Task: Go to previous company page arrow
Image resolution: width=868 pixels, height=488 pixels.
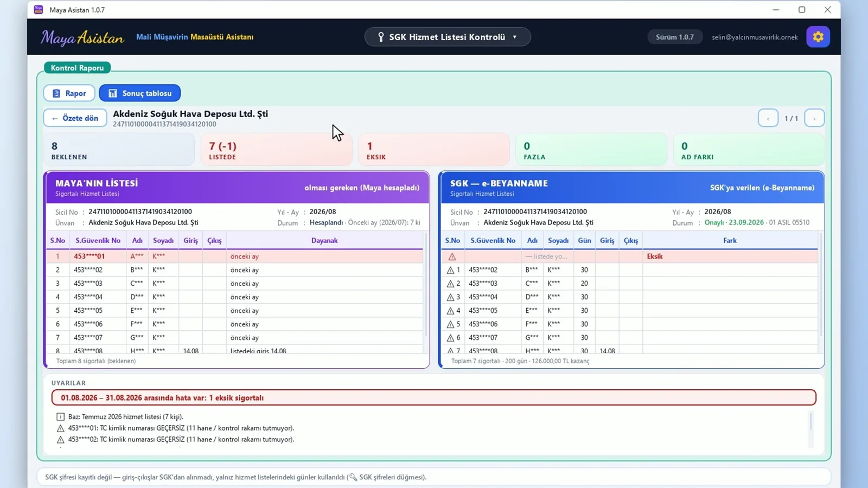Action: click(x=768, y=118)
